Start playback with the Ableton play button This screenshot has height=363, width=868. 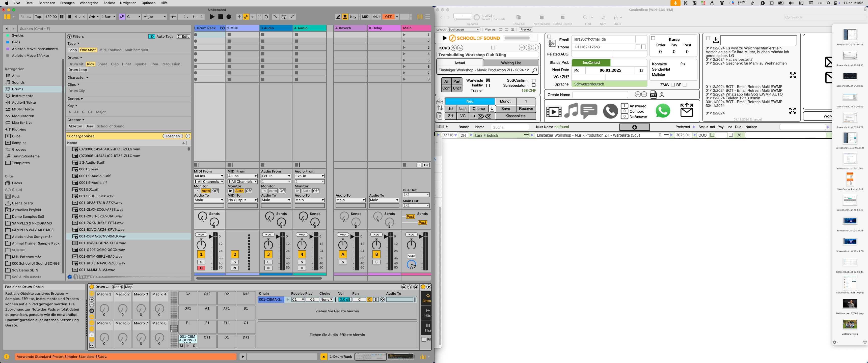click(x=212, y=16)
